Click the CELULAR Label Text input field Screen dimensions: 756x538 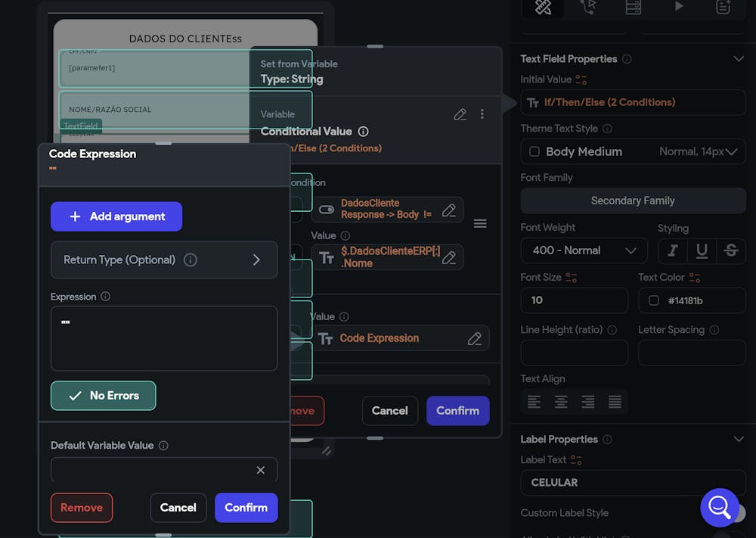click(x=633, y=482)
